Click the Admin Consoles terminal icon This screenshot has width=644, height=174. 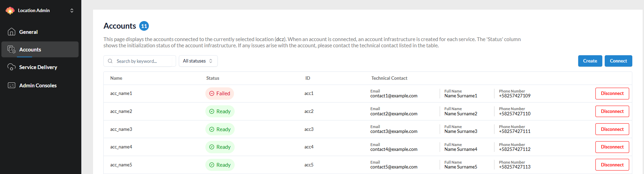[11, 85]
